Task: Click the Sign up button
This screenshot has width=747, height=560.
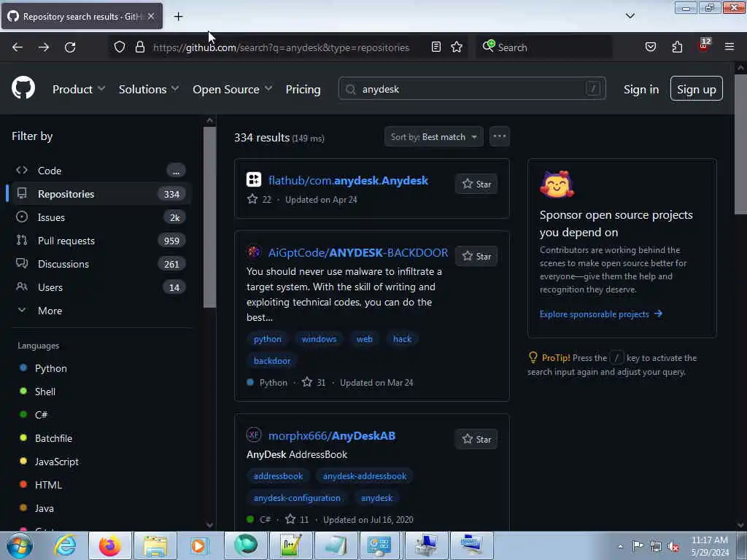Action: (696, 88)
